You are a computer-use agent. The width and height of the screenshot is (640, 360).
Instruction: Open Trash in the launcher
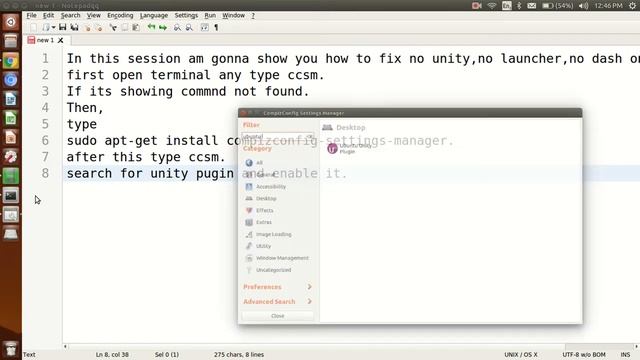click(x=11, y=349)
